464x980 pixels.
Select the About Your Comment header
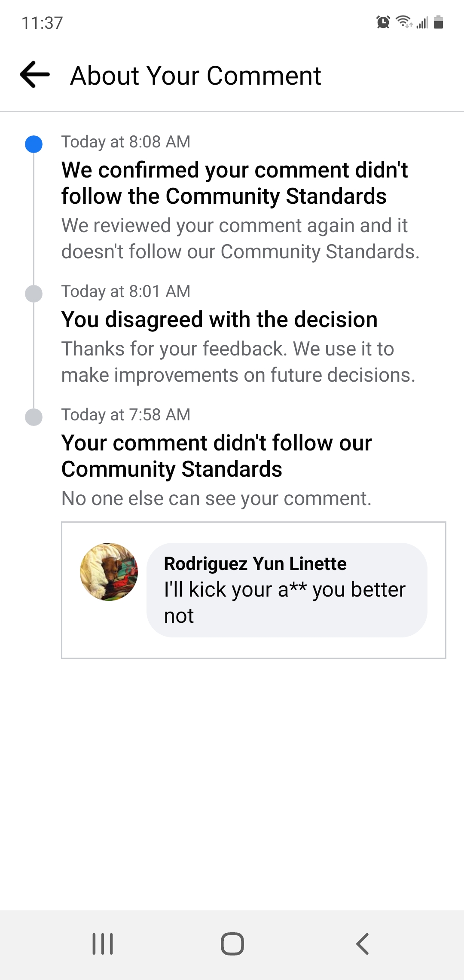tap(195, 76)
